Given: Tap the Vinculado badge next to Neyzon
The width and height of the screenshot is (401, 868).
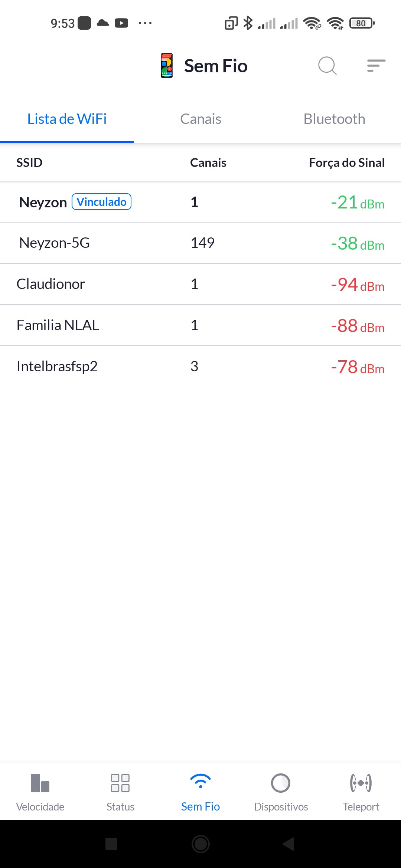Looking at the screenshot, I should tap(101, 202).
